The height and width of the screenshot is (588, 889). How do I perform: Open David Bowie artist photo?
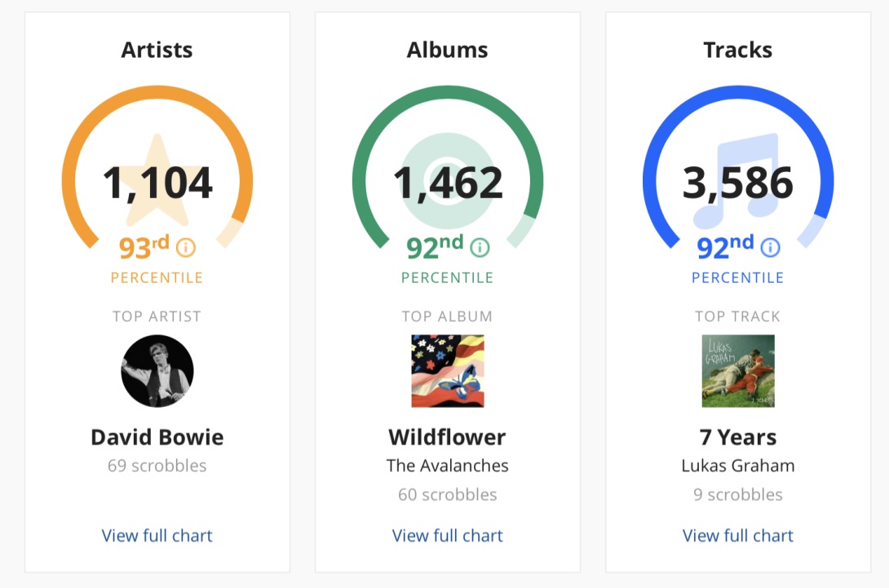tap(157, 371)
